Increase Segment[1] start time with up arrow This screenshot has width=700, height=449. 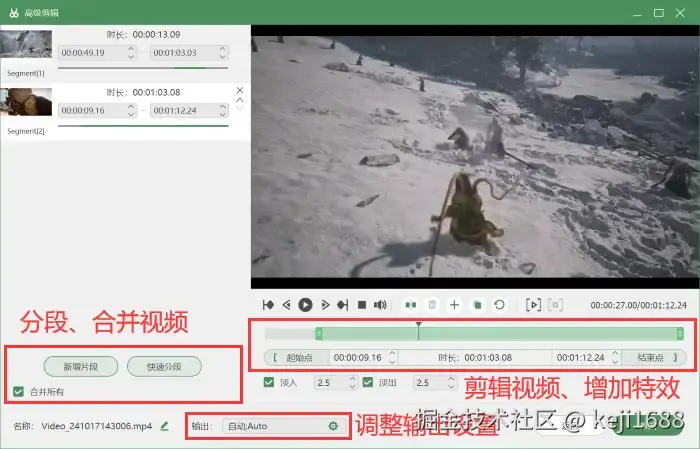[x=131, y=49]
